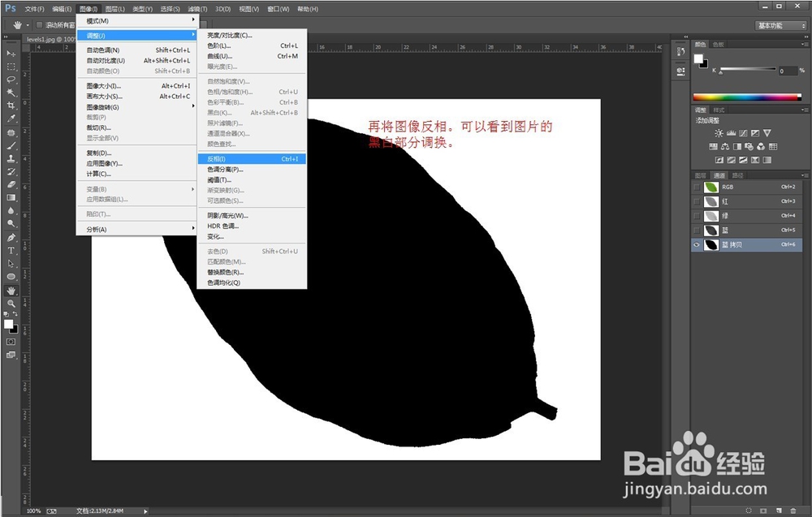
Task: Select the Blur tool
Action: click(11, 211)
